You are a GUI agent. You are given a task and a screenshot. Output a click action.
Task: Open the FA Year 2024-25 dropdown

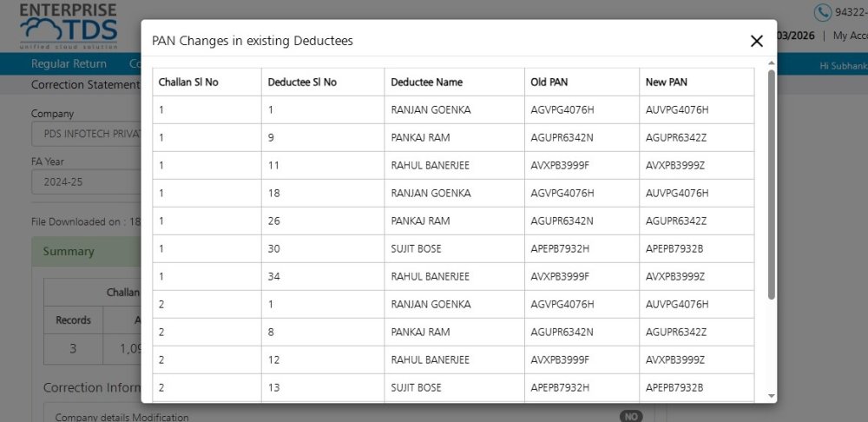pos(85,182)
